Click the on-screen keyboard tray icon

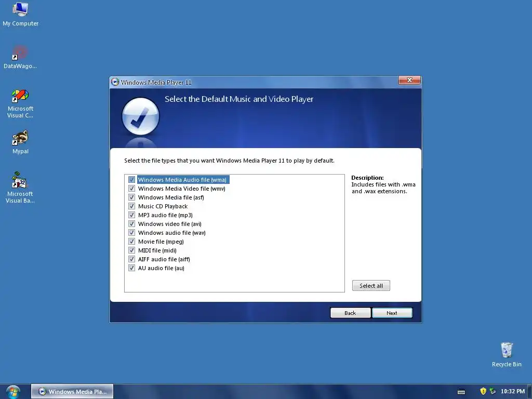(461, 392)
